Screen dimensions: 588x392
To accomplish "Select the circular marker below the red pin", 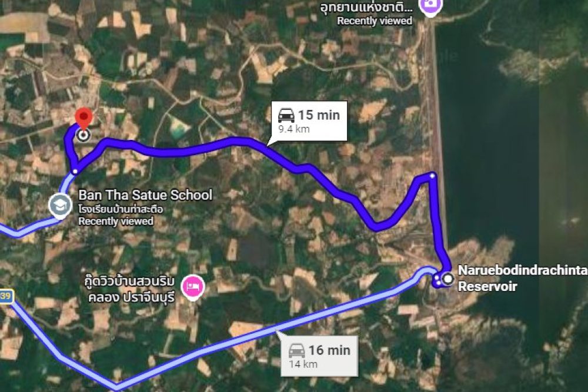I will click(83, 135).
